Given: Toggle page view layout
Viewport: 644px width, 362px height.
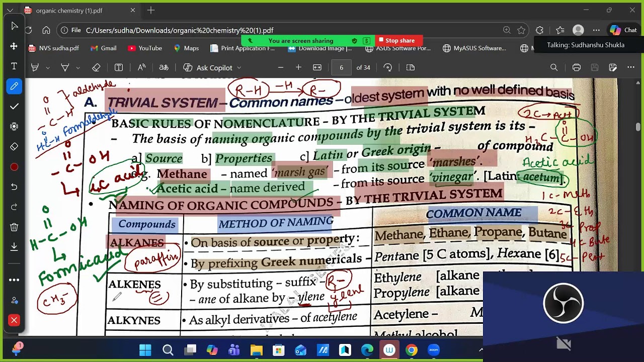Looking at the screenshot, I should point(411,67).
